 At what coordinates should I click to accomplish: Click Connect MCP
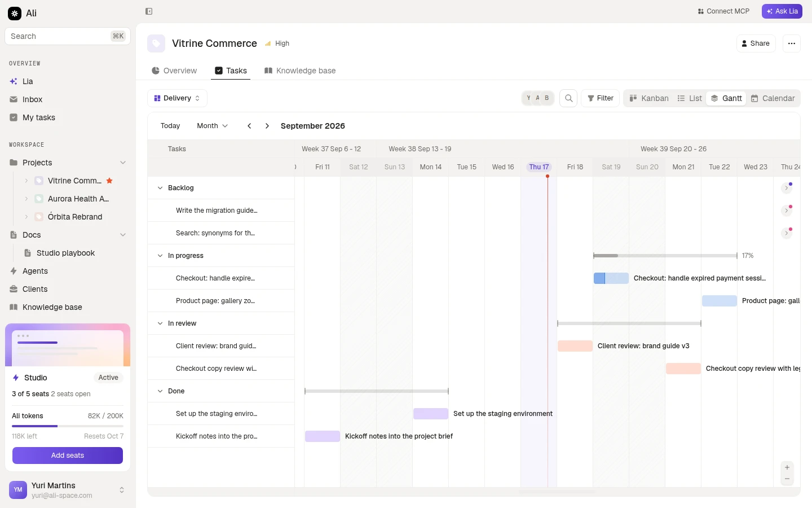tap(723, 11)
